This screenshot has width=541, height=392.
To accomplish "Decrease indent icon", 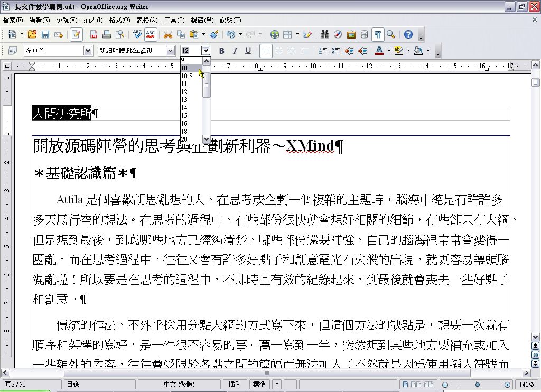I will [x=349, y=51].
